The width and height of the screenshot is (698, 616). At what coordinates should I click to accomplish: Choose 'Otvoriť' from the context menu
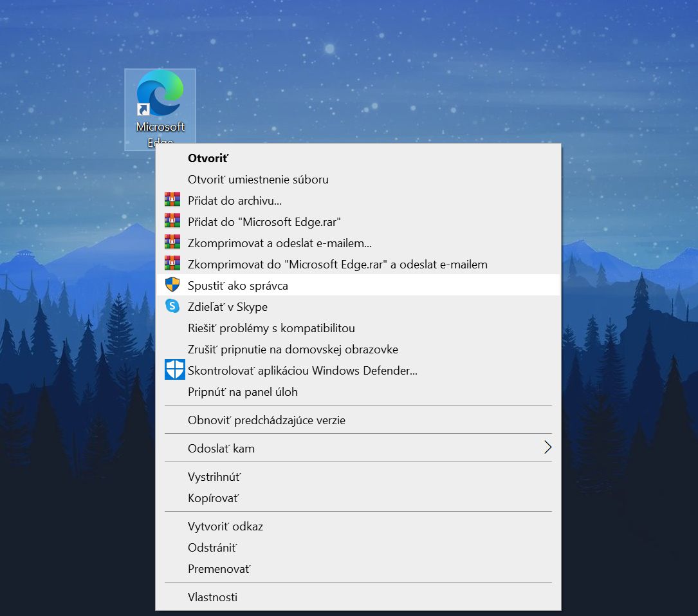[x=358, y=158]
